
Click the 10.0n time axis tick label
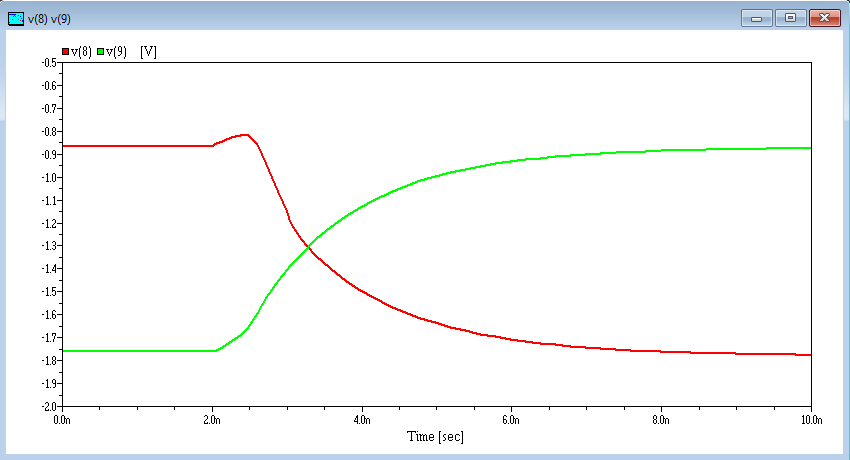point(812,420)
